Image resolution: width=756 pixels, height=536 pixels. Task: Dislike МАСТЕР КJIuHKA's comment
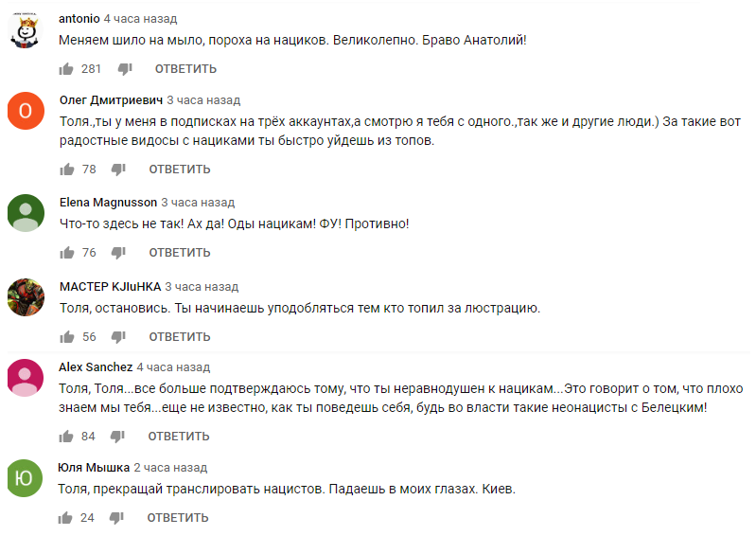[118, 337]
